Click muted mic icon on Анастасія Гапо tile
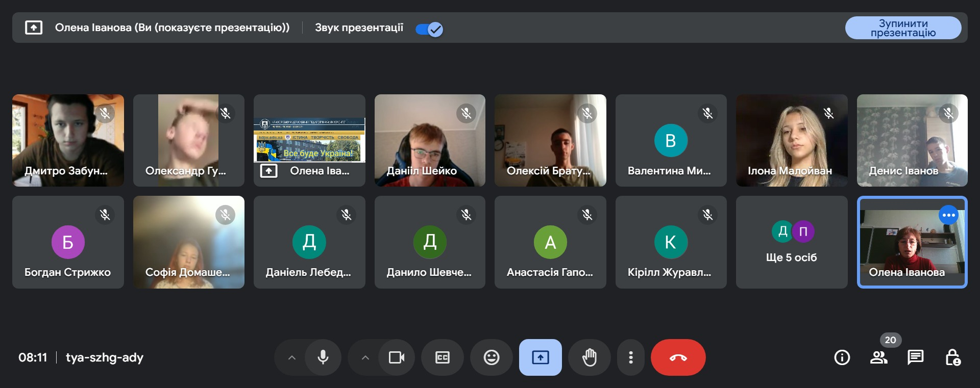The width and height of the screenshot is (980, 388). pos(587,215)
